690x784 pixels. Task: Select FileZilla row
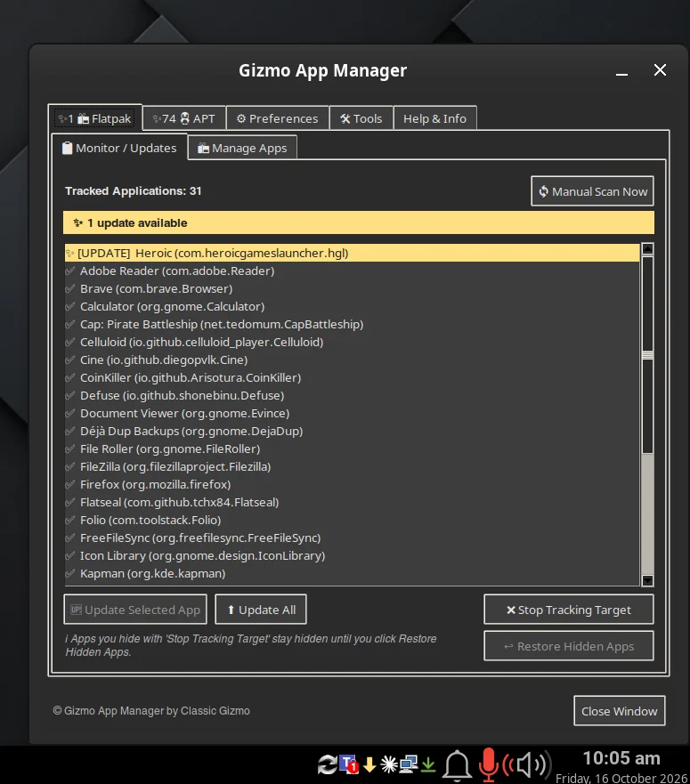coord(352,467)
